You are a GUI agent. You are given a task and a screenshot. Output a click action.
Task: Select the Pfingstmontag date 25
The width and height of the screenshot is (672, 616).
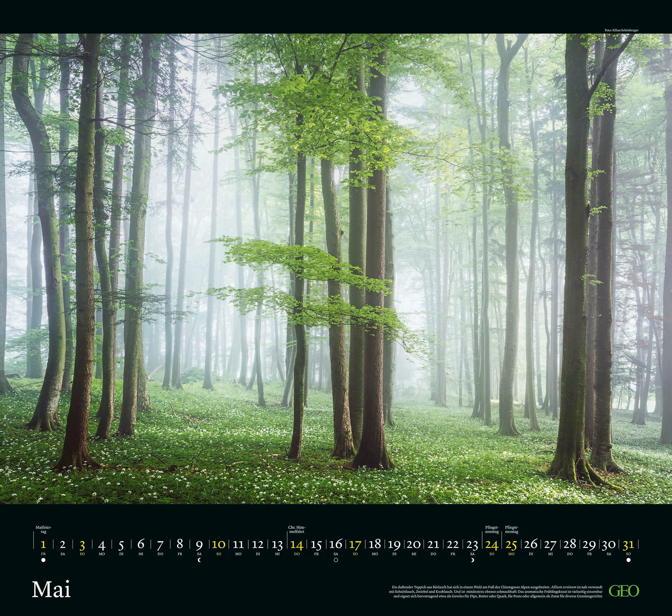click(x=512, y=545)
